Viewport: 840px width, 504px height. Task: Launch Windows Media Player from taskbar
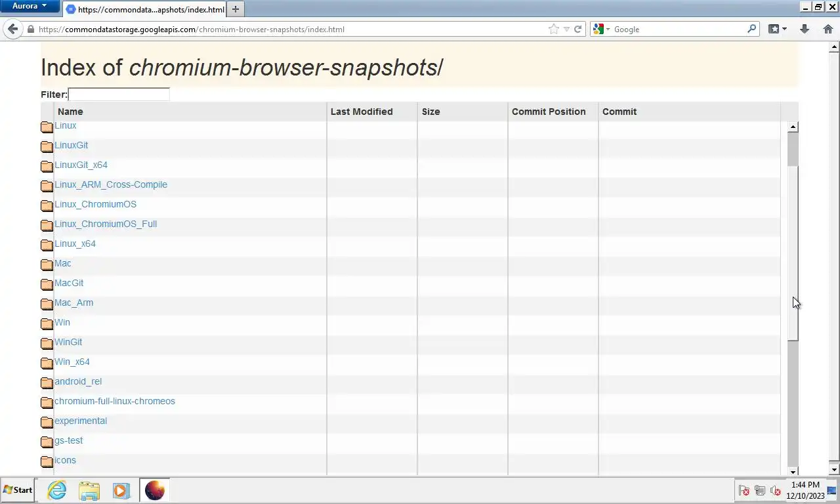coord(121,490)
